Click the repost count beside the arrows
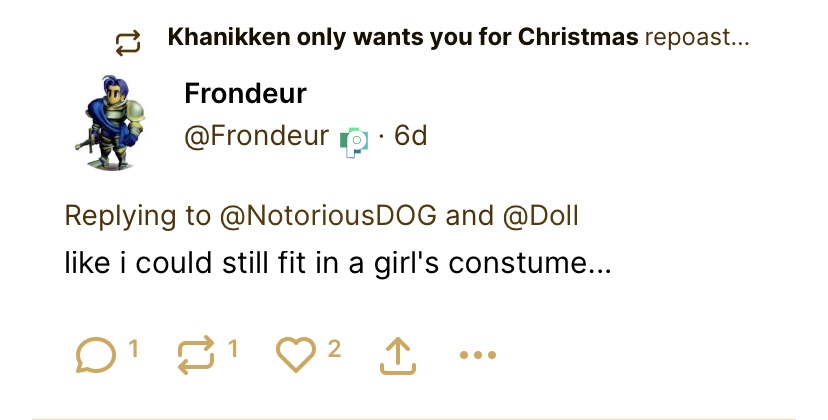Image resolution: width=828 pixels, height=420 pixels. coord(232,349)
